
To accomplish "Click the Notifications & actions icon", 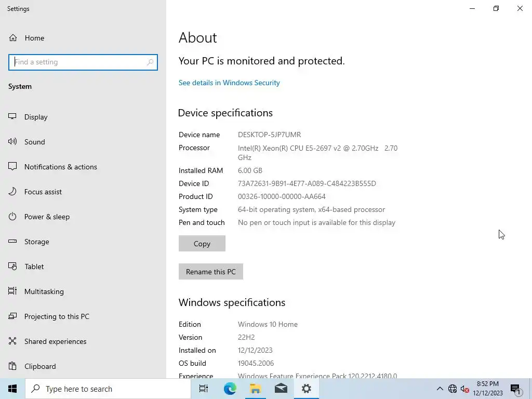I will pos(12,166).
